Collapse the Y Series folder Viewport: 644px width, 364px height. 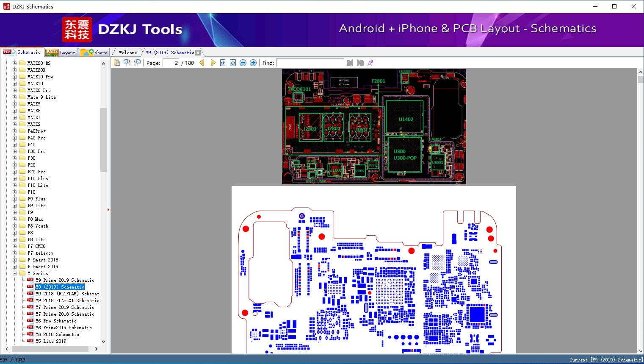(14, 273)
